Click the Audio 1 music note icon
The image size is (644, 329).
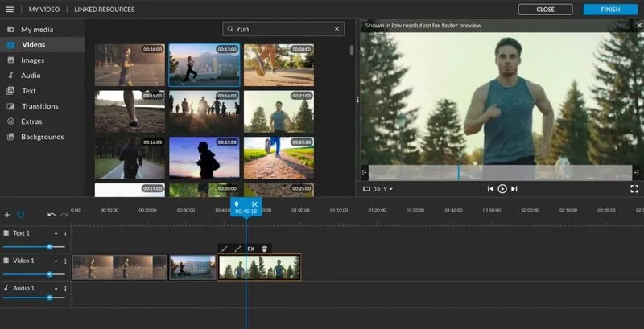pos(6,288)
